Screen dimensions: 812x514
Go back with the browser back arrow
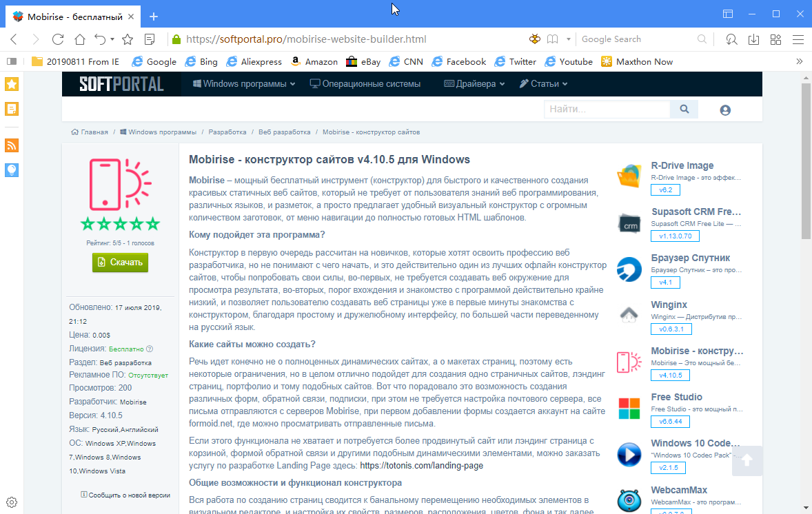[x=14, y=39]
